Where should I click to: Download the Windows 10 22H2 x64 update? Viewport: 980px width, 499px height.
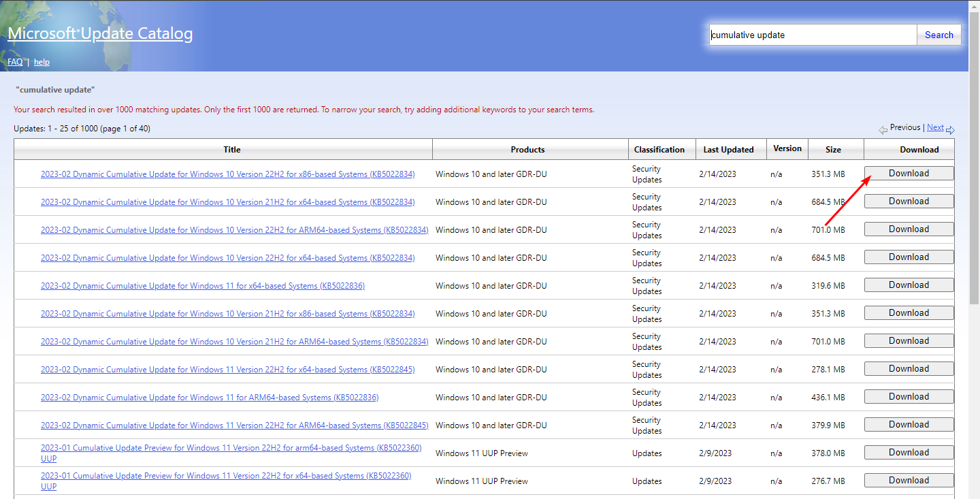click(909, 257)
